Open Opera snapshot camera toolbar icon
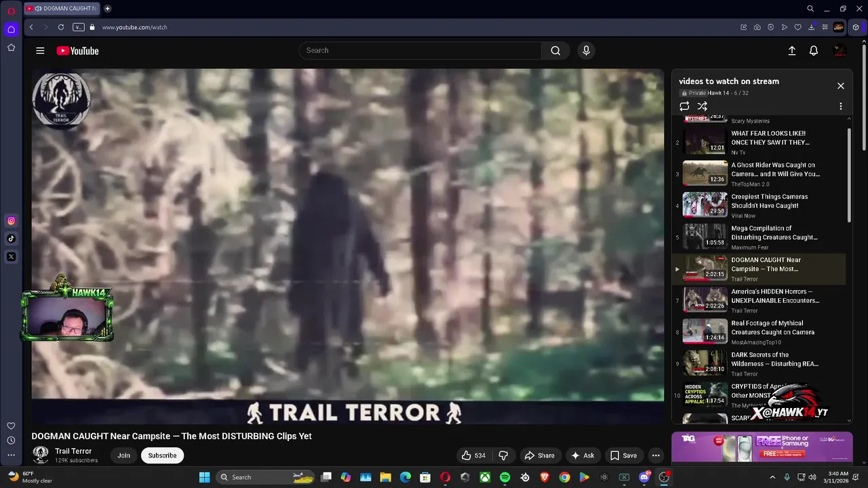The image size is (868, 488). pyautogui.click(x=757, y=27)
